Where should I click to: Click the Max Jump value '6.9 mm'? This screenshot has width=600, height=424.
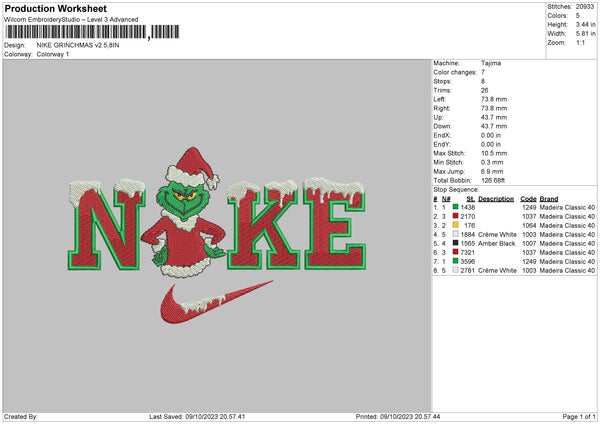point(492,171)
